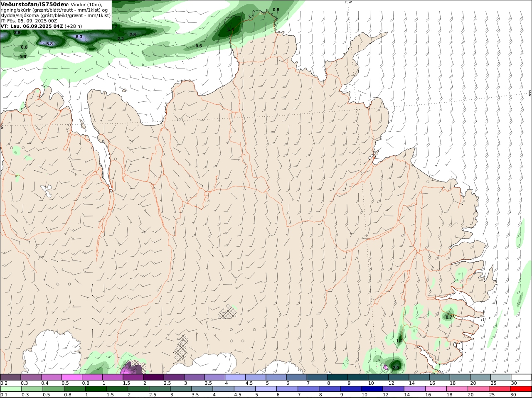
Task: Click the 15W longitude label
Action: (348, 2)
